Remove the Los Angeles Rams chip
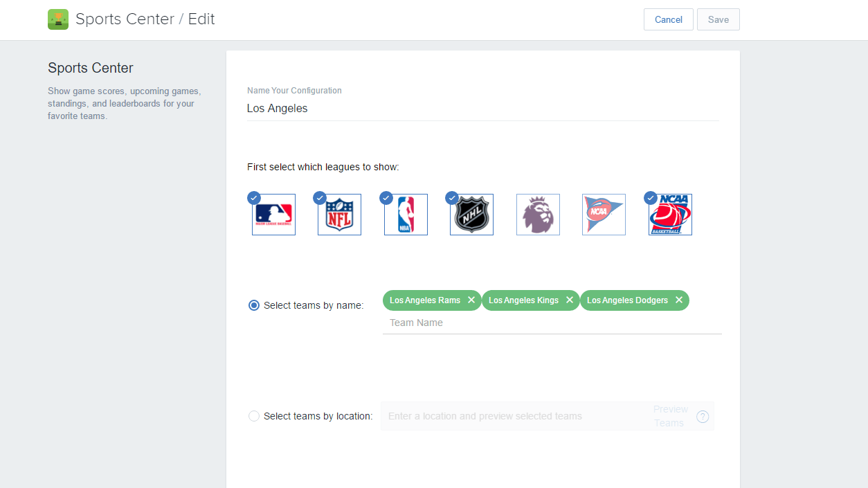 [471, 300]
